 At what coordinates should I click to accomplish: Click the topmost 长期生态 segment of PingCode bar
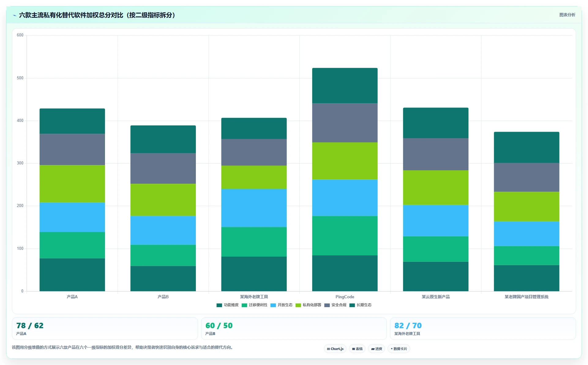(345, 86)
